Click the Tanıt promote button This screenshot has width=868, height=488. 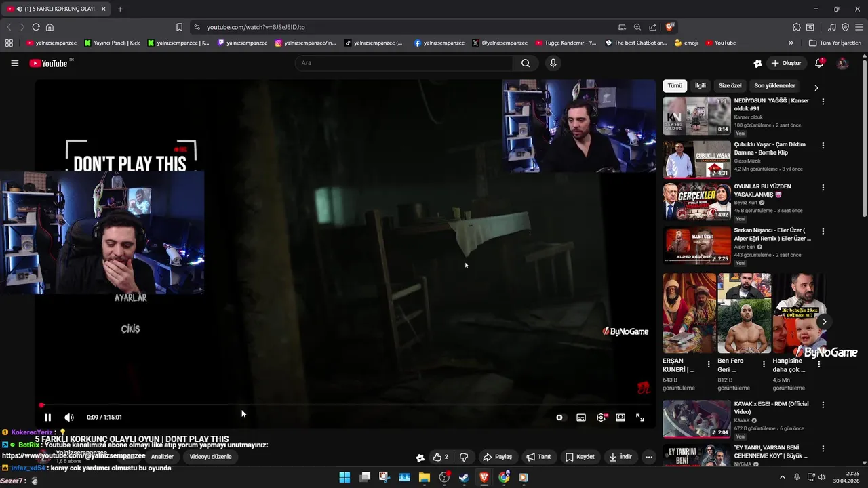(x=539, y=457)
